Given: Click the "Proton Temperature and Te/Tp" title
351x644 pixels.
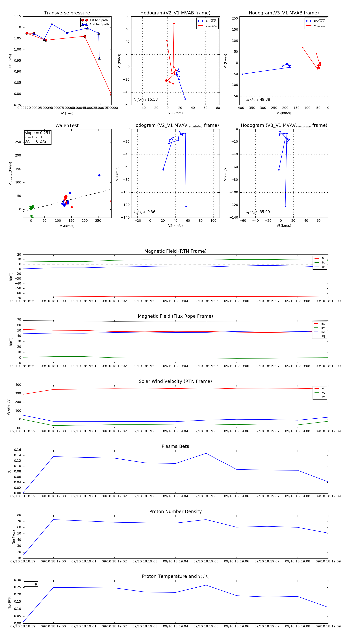Looking at the screenshot, I should tap(175, 576).
